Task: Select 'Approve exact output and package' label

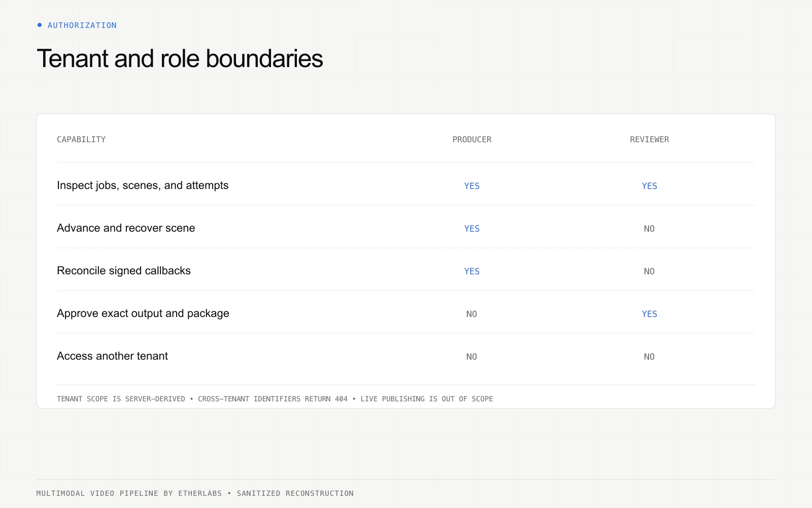Action: coord(143,313)
